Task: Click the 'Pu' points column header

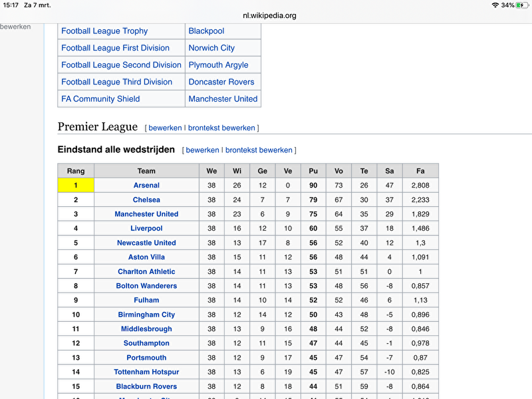Action: pyautogui.click(x=313, y=171)
